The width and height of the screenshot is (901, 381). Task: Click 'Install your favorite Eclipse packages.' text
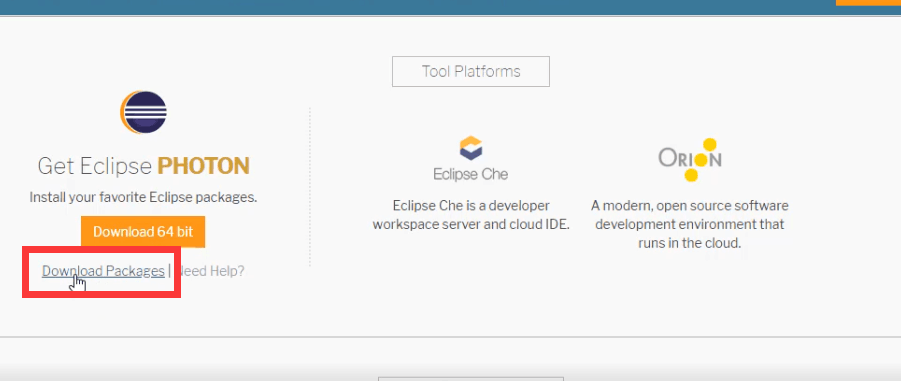coord(143,197)
